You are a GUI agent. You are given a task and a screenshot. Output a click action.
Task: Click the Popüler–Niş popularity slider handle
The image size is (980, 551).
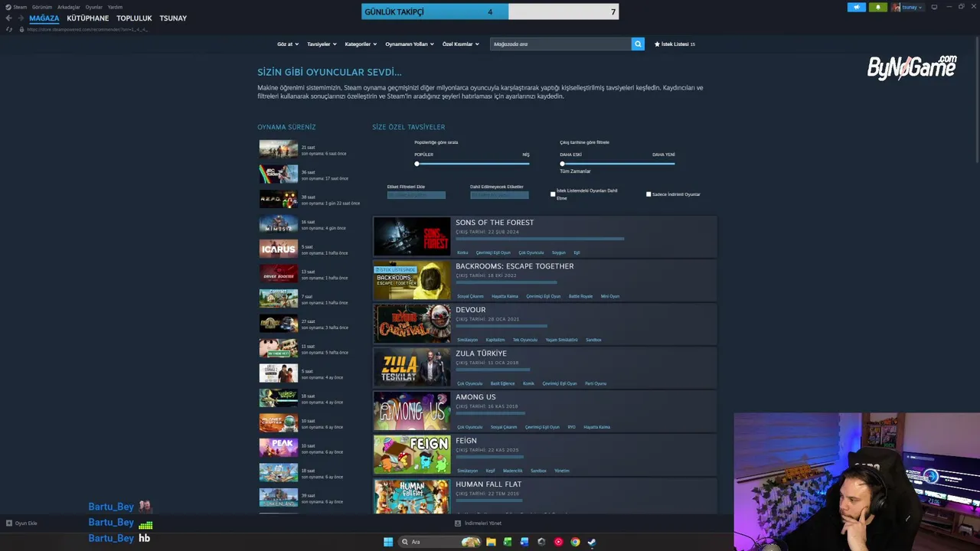pos(416,164)
